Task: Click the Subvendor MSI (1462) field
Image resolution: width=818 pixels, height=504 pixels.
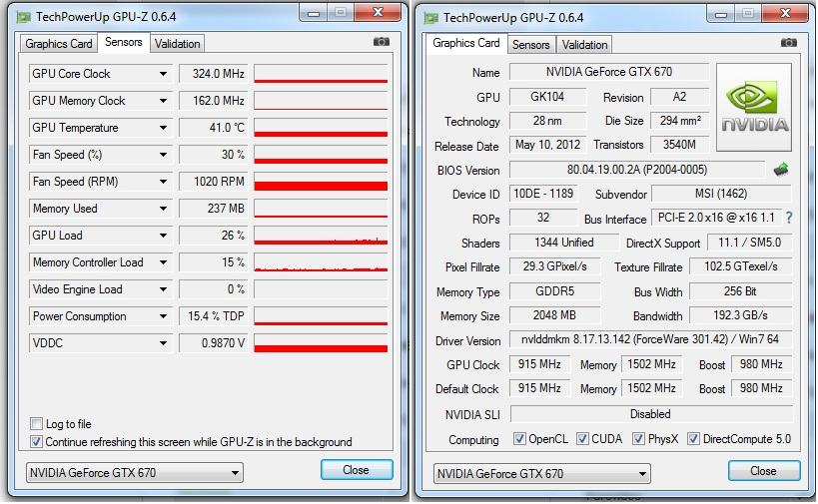Action: tap(721, 194)
